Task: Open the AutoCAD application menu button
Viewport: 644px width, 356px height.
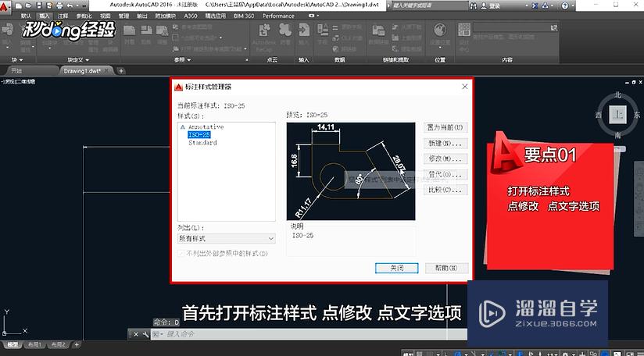Action: click(x=5, y=7)
